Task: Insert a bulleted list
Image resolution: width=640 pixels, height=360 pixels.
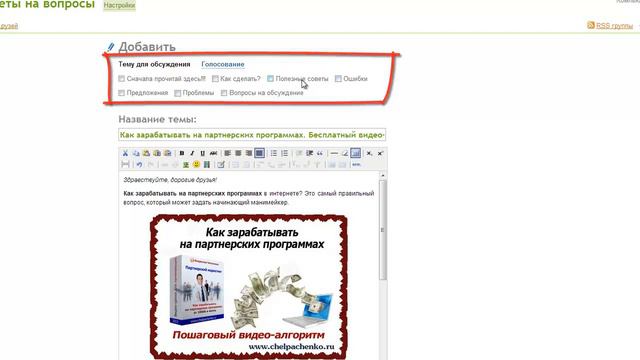Action: pyautogui.click(x=274, y=153)
